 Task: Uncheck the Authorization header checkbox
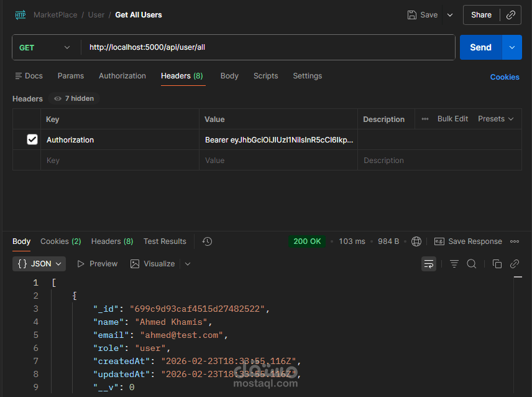pyautogui.click(x=32, y=140)
